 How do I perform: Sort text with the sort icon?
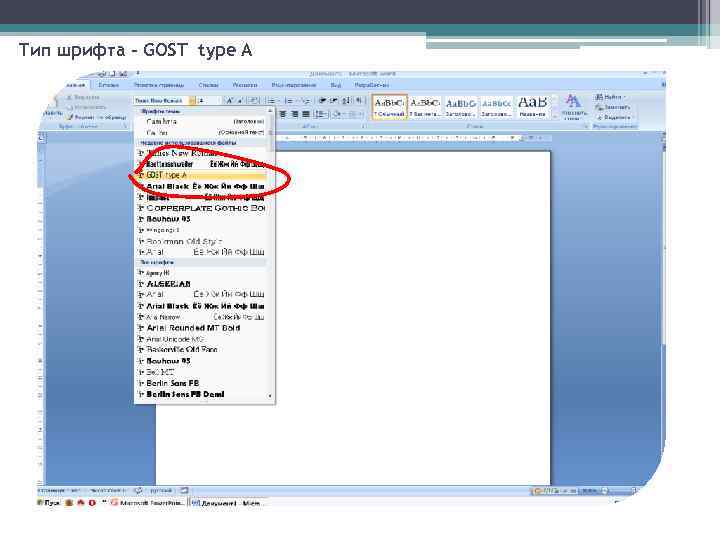click(x=347, y=101)
